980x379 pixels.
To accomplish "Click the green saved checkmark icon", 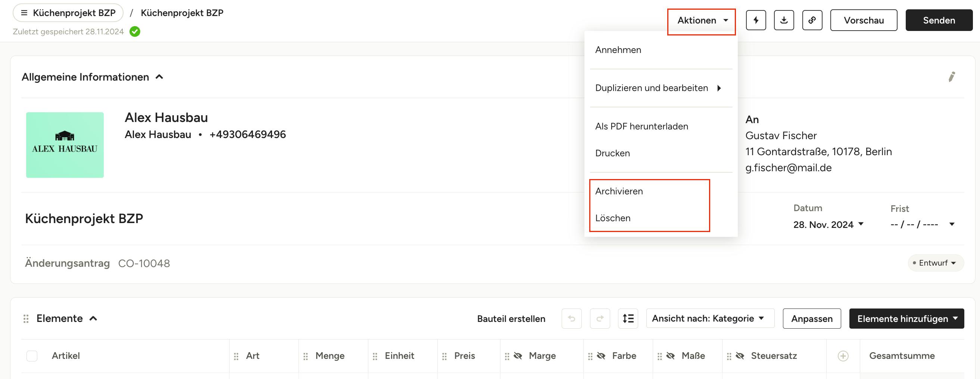I will click(135, 32).
